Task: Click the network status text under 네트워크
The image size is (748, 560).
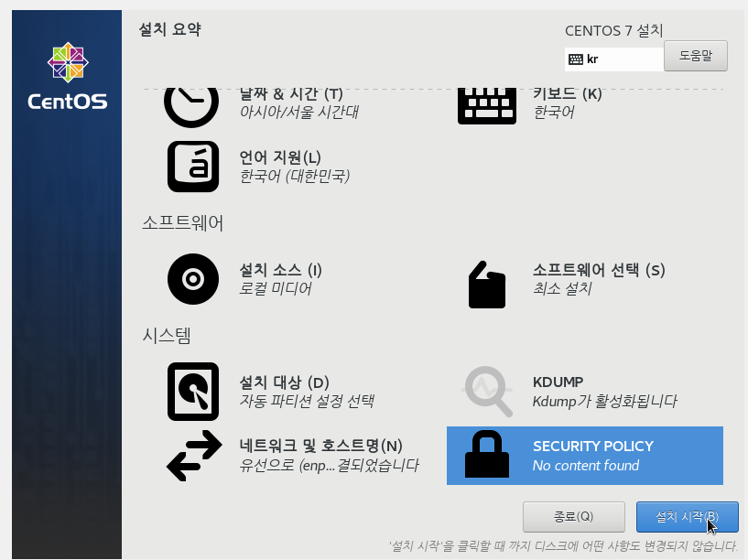Action: point(329,466)
